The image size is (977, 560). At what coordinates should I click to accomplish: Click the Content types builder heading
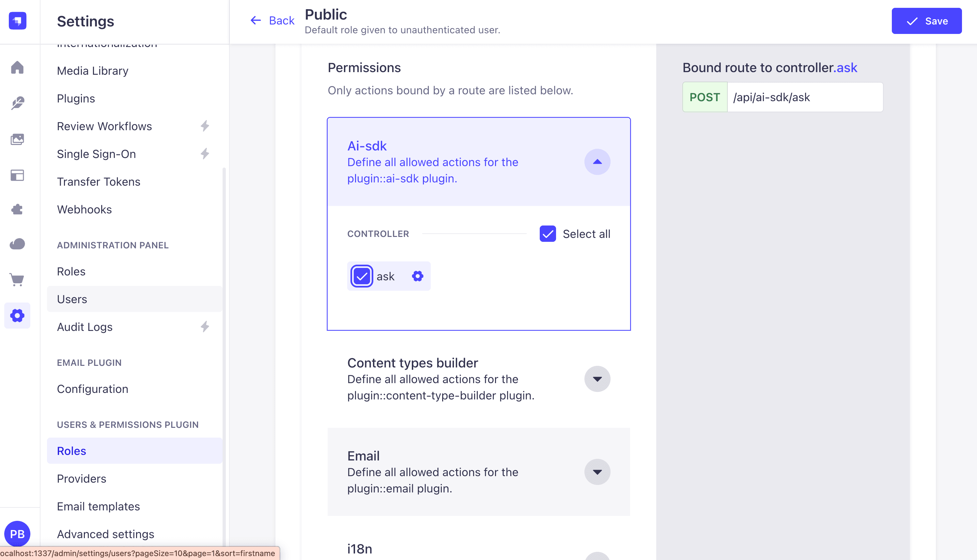tap(412, 363)
